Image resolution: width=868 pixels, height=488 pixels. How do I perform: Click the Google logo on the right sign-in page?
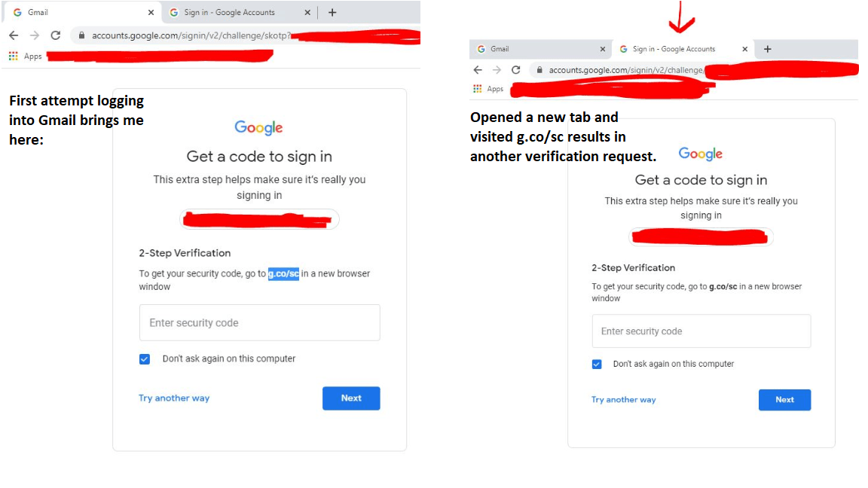point(700,154)
